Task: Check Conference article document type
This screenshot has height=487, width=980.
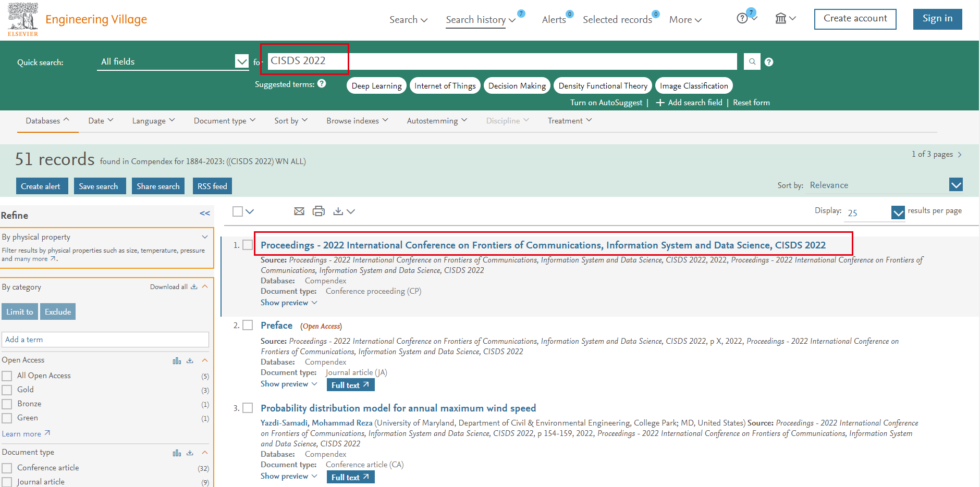Action: pos(7,468)
